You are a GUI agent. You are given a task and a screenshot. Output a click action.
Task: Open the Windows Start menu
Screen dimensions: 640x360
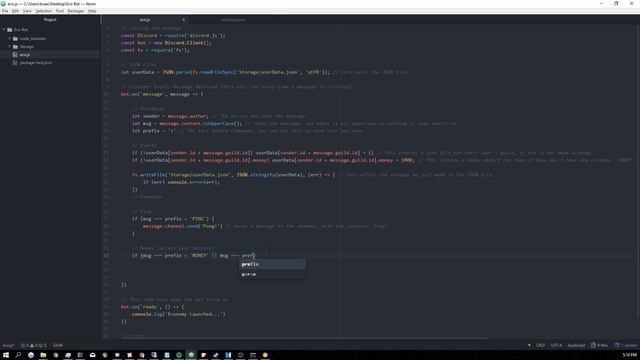coord(6,355)
